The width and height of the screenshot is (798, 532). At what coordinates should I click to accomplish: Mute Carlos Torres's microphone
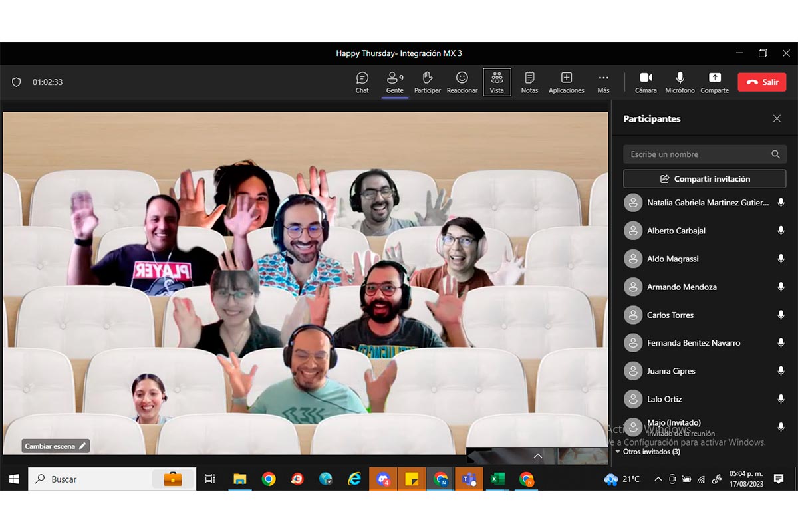[x=781, y=315]
